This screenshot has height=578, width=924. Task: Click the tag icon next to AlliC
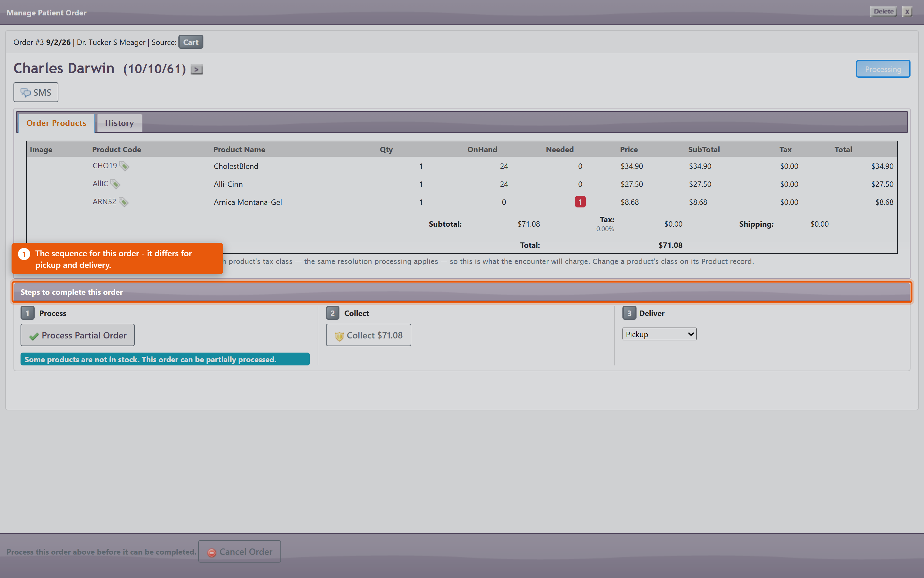click(x=115, y=184)
